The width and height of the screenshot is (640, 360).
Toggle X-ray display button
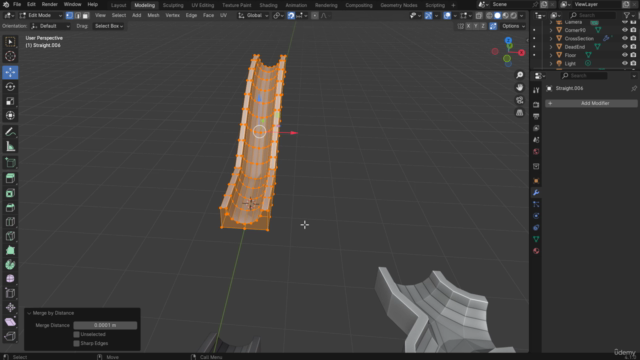[x=479, y=16]
